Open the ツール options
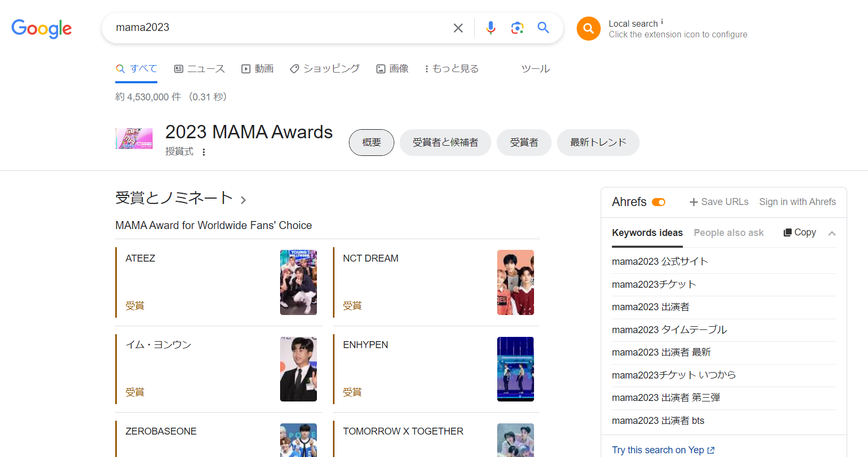This screenshot has width=868, height=457. click(536, 69)
